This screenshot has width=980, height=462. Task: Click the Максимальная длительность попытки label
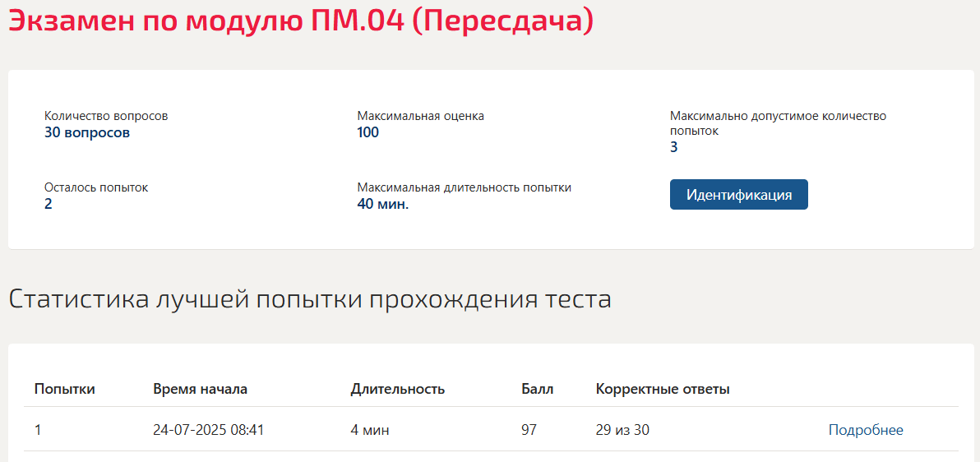465,187
